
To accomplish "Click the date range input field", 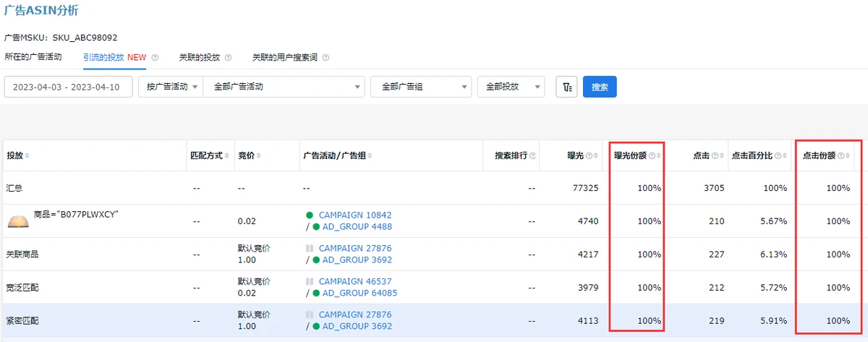I will coord(69,87).
